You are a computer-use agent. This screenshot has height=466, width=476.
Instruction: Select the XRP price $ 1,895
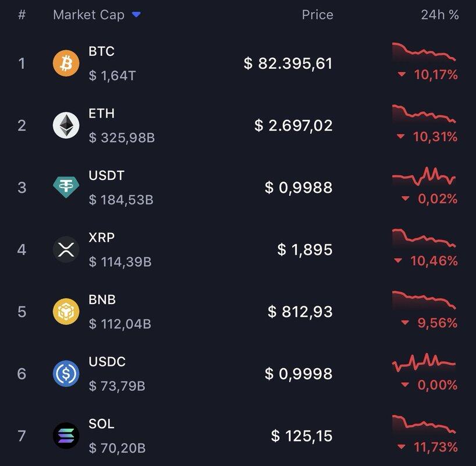305,249
